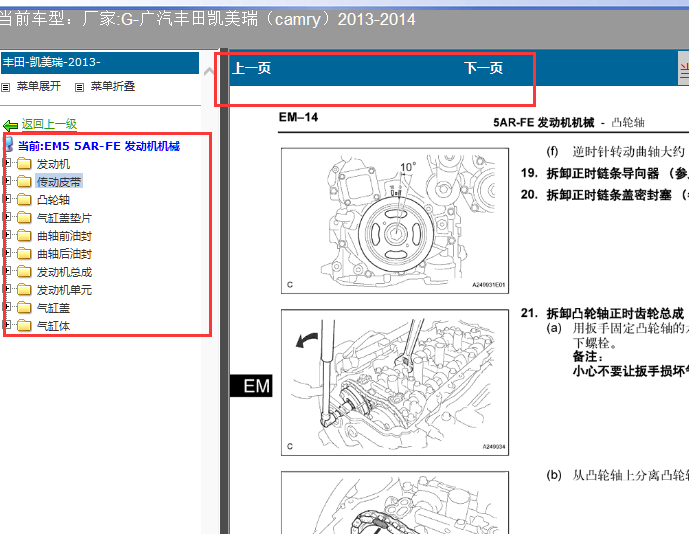Click the icon beside 菜单展开

[x=6, y=87]
